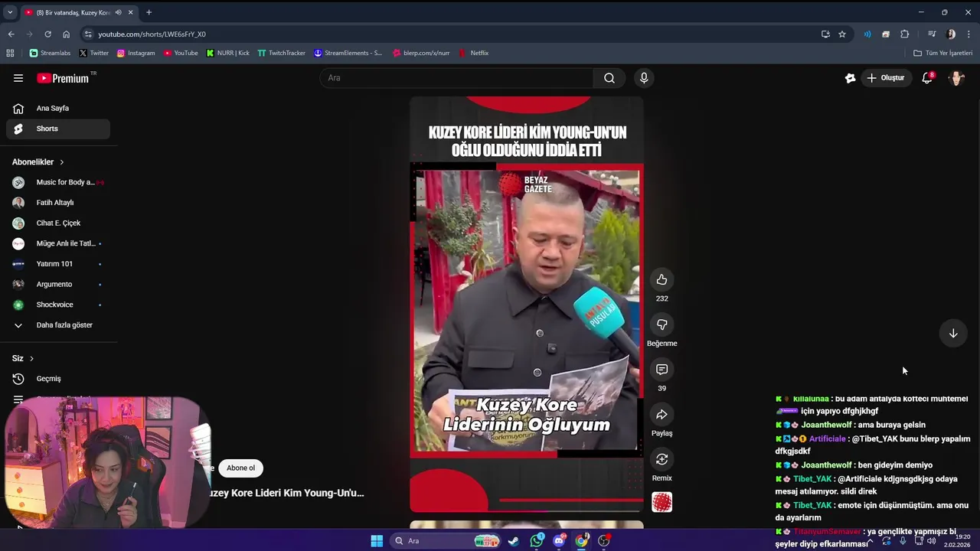Click the address bar URL
This screenshot has height=551, width=980.
tap(152, 34)
